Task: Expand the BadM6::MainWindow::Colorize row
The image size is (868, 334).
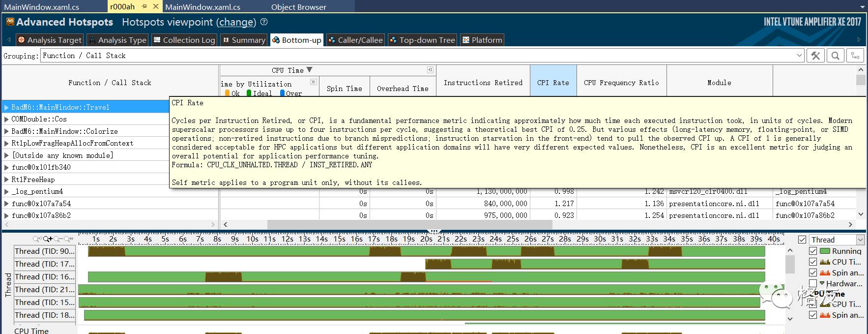Action: pyautogui.click(x=6, y=131)
